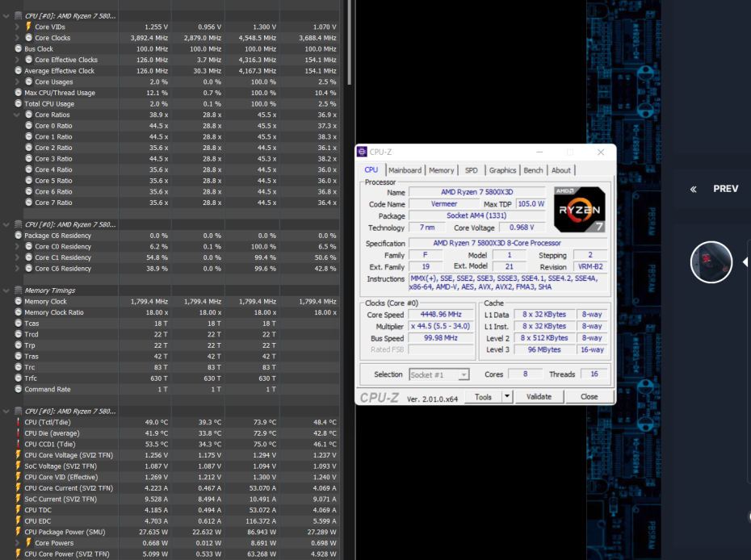
Task: Click the Tools button in CPU-Z
Action: [x=483, y=396]
